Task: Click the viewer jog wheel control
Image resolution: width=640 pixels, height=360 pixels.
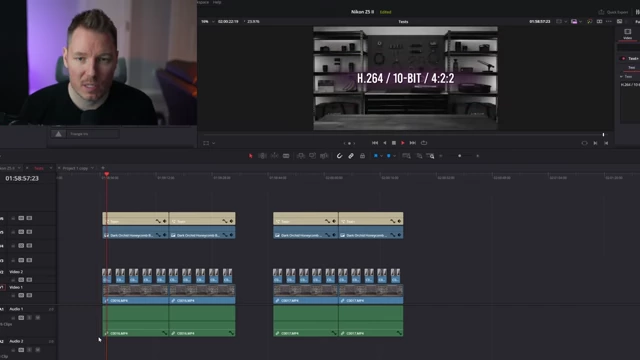Action: click(x=349, y=143)
